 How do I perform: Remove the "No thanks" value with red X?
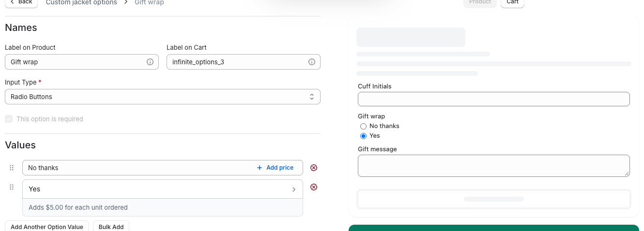(314, 168)
